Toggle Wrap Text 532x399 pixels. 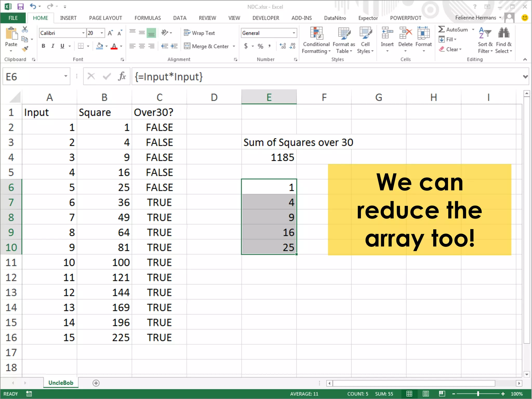(x=199, y=33)
